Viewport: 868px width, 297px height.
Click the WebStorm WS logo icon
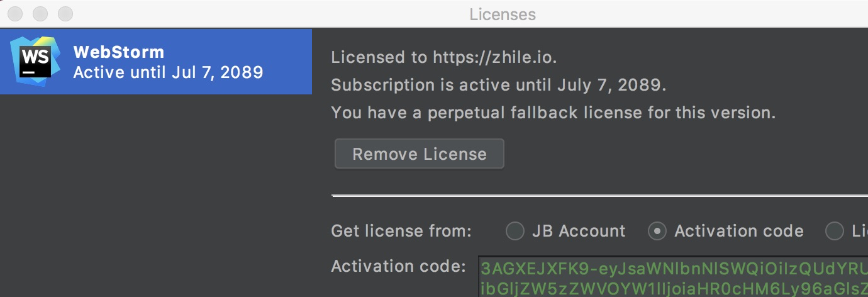click(x=35, y=62)
